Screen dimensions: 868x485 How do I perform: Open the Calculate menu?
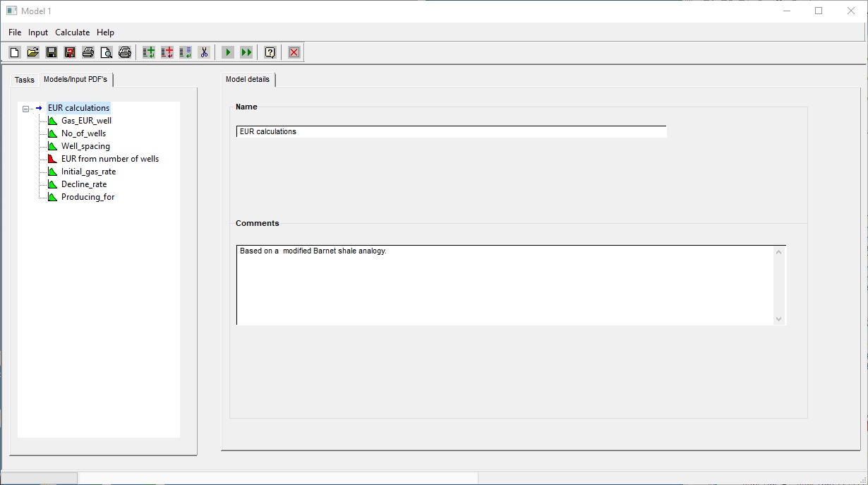point(72,32)
